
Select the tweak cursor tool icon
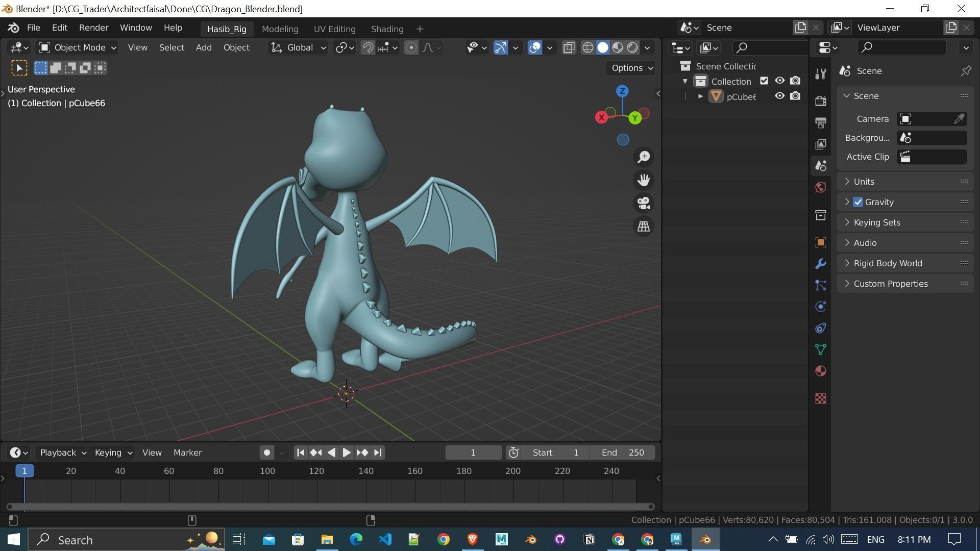click(x=19, y=68)
